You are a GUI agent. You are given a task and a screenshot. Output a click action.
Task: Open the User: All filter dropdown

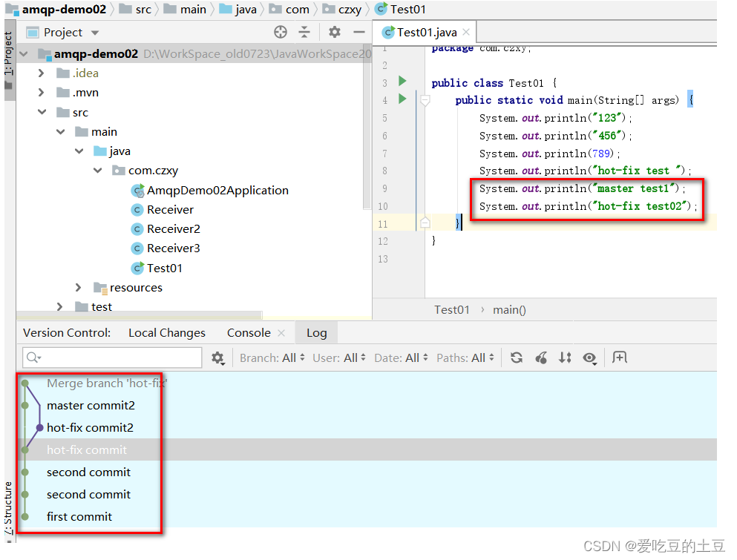pyautogui.click(x=339, y=358)
